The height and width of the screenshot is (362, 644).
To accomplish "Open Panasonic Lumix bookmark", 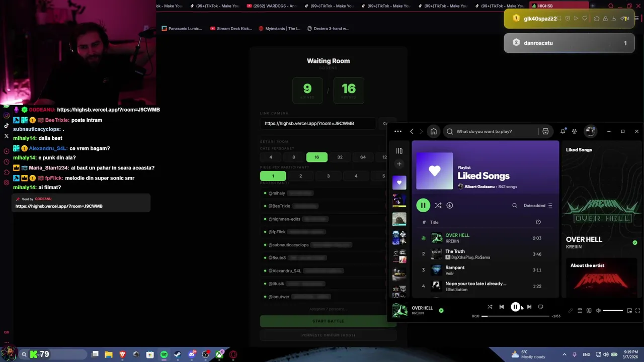I will [x=182, y=29].
